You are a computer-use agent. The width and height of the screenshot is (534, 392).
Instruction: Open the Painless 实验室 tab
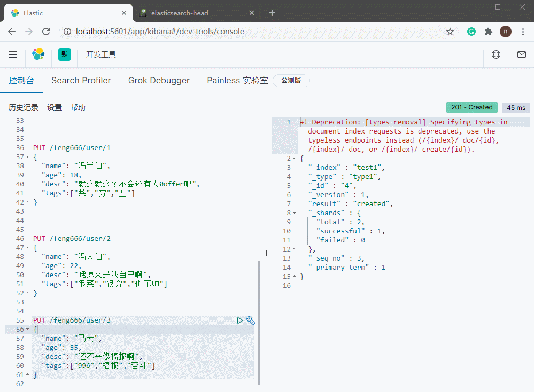click(x=237, y=81)
